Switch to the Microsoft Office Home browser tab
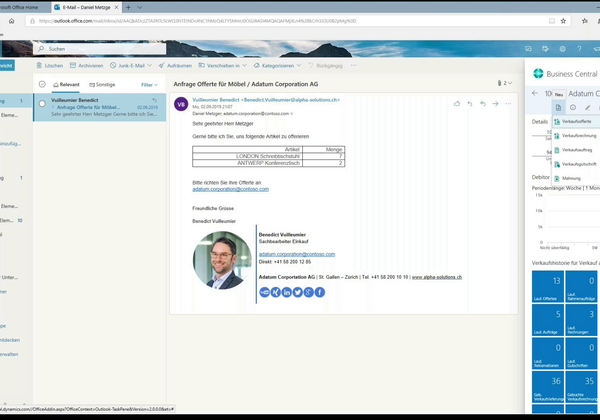The height and width of the screenshot is (420, 600). (x=22, y=7)
